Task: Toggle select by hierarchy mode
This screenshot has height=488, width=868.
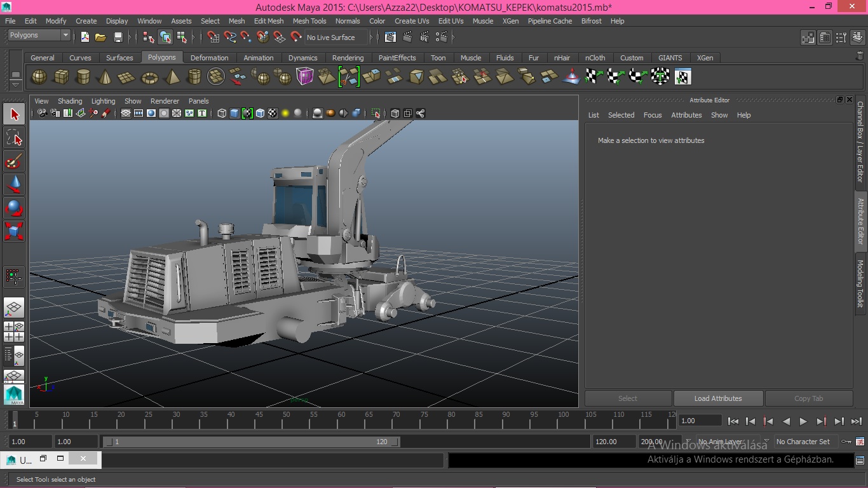Action: (149, 37)
